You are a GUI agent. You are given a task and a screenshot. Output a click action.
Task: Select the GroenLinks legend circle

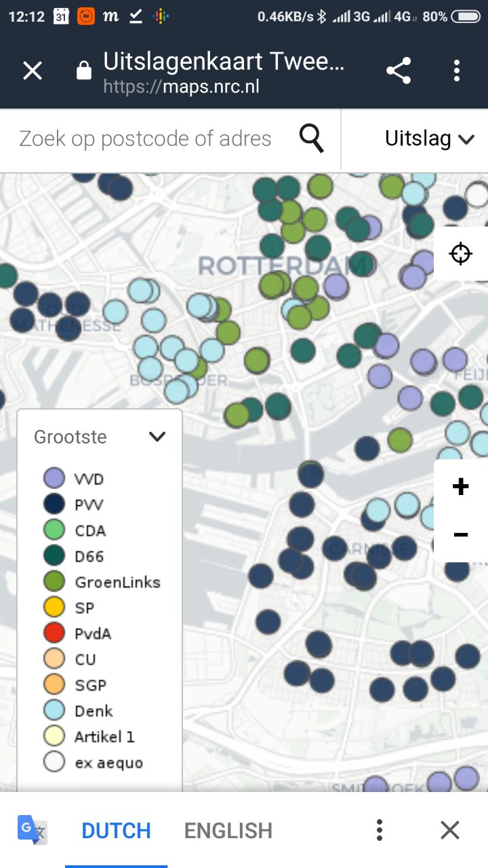pyautogui.click(x=54, y=582)
